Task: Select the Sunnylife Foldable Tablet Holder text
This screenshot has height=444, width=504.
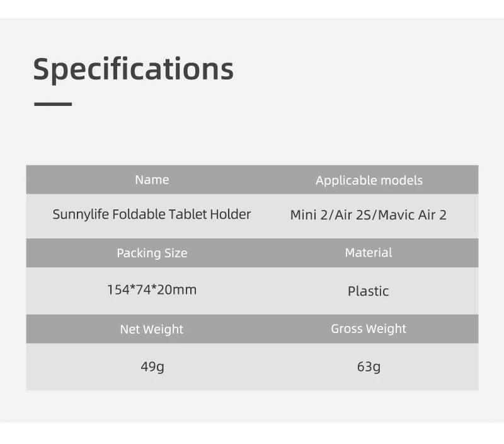Action: point(151,214)
